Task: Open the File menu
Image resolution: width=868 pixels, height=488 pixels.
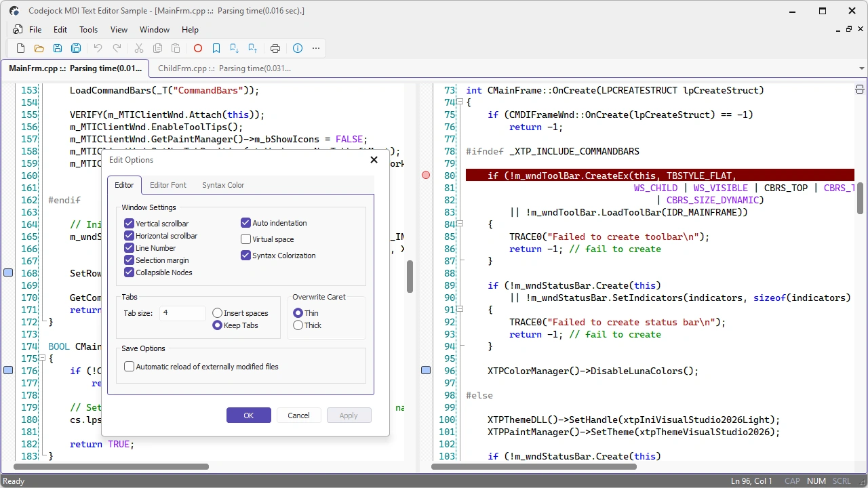Action: (x=35, y=30)
